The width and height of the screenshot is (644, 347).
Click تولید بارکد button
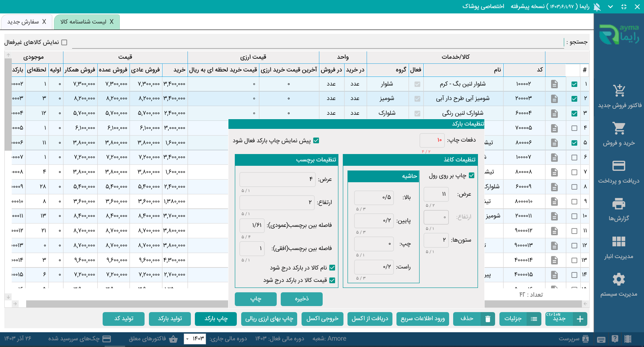coord(170,319)
